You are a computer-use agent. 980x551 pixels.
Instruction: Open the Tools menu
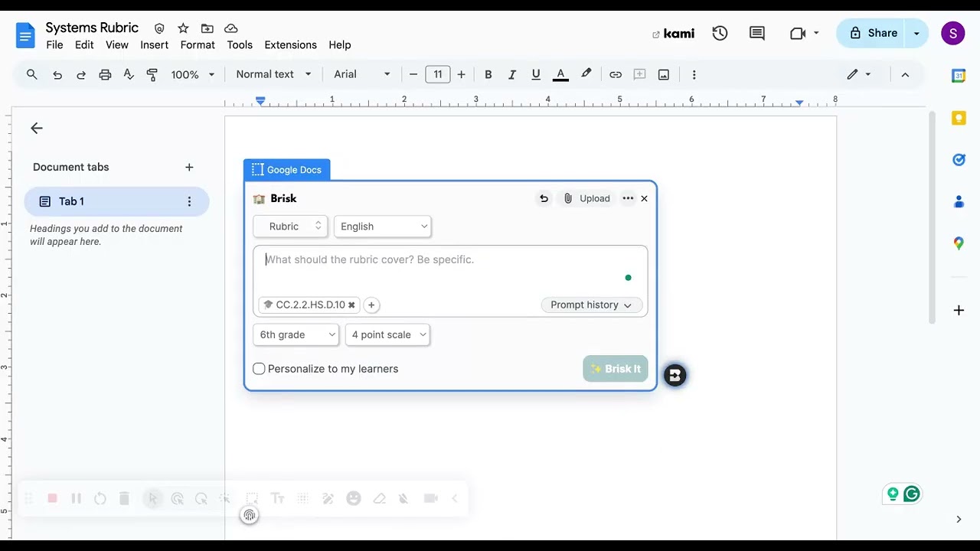(240, 45)
